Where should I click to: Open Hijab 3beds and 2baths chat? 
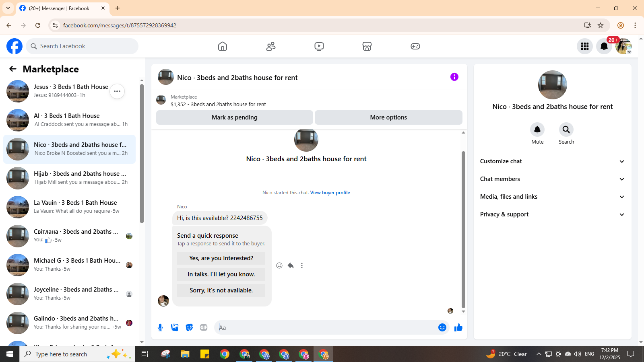(x=69, y=178)
